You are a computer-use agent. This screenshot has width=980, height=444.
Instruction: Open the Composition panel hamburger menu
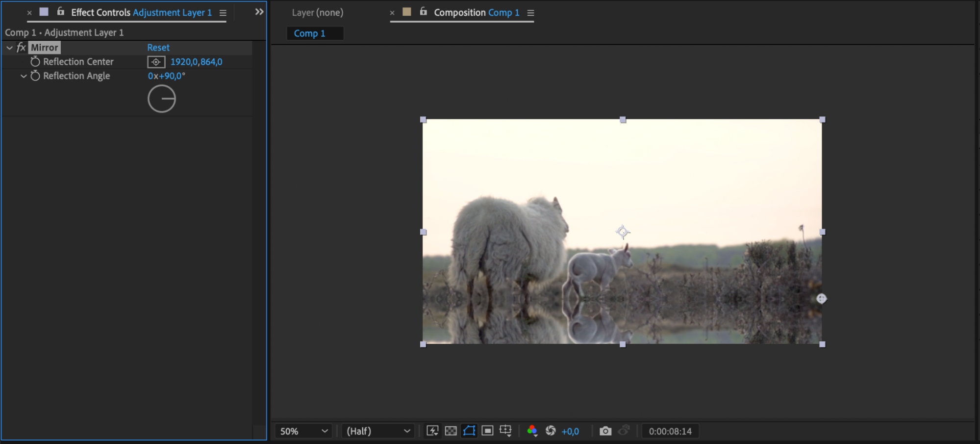point(530,13)
